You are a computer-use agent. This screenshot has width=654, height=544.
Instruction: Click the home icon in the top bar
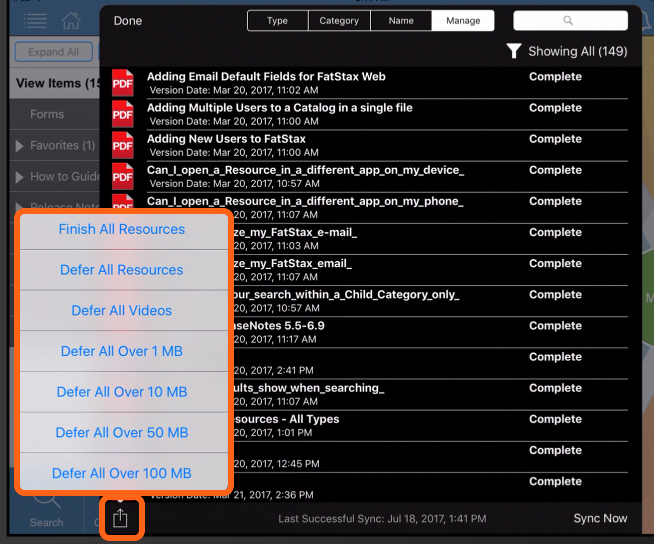tap(71, 20)
